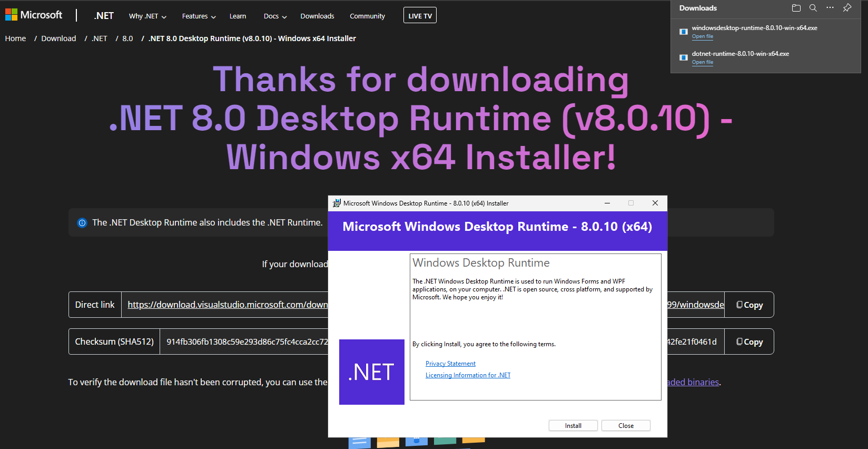Click the dotnet-runtime exe file icon

pos(684,57)
